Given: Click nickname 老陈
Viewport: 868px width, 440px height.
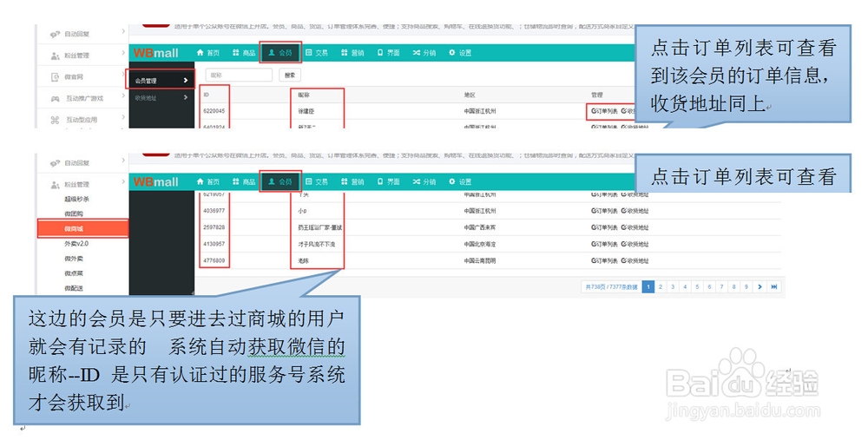Looking at the screenshot, I should coord(303,260).
